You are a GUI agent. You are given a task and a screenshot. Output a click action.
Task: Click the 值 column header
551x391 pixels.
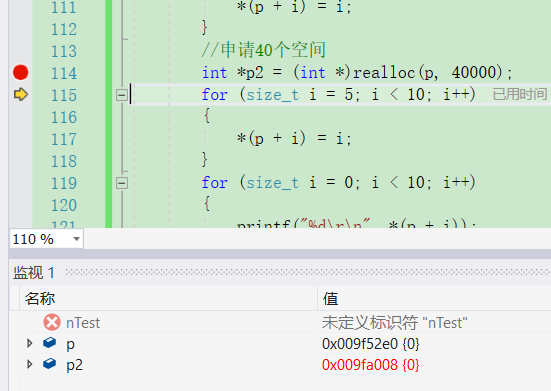330,299
